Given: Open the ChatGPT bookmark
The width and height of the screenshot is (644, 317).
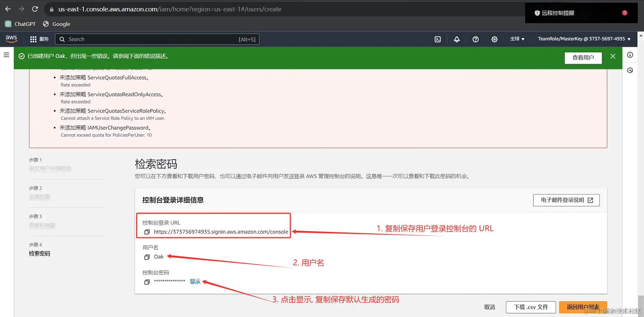Looking at the screenshot, I should [x=20, y=24].
